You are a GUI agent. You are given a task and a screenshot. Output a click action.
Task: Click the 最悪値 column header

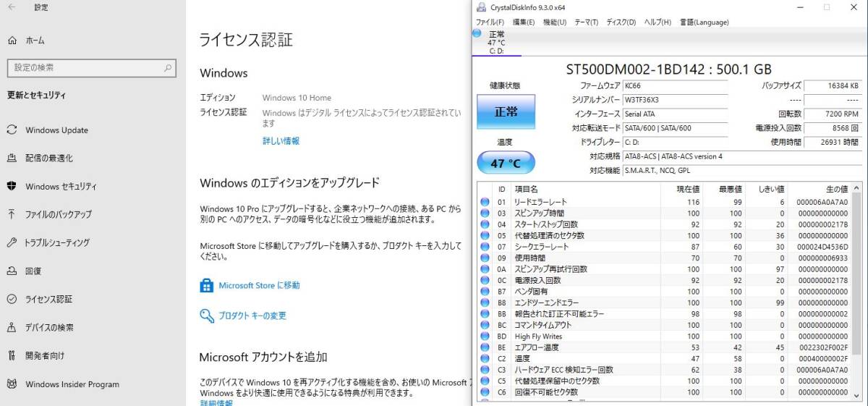coord(725,189)
